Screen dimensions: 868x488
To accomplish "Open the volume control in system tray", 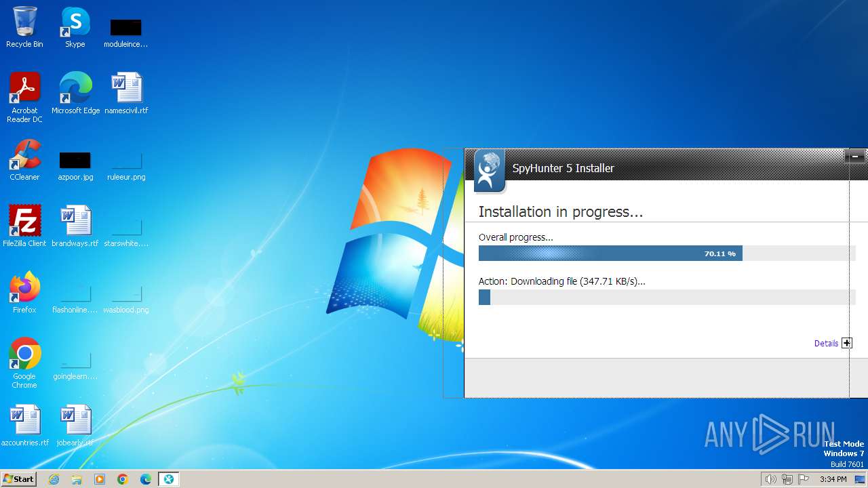I will [x=770, y=479].
